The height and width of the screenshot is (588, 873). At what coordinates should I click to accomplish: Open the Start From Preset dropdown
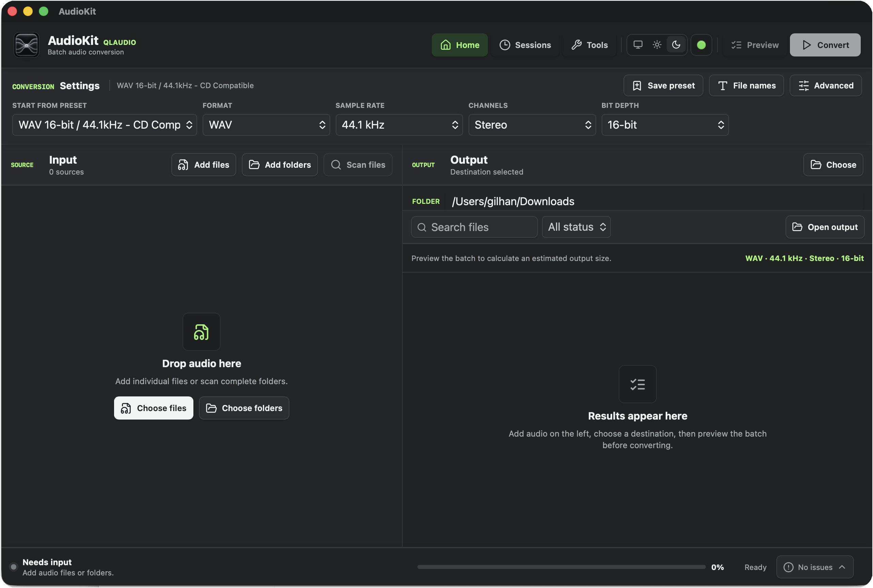coord(105,125)
